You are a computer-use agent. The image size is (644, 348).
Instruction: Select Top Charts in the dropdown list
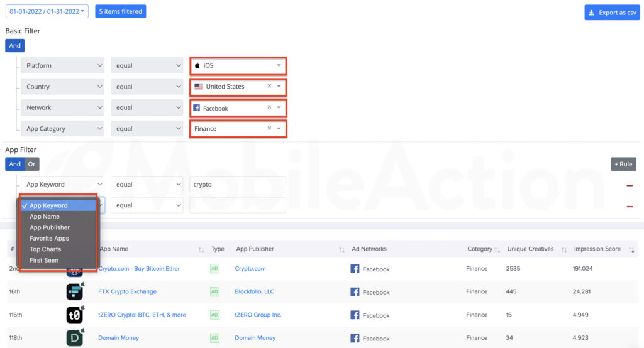point(45,249)
